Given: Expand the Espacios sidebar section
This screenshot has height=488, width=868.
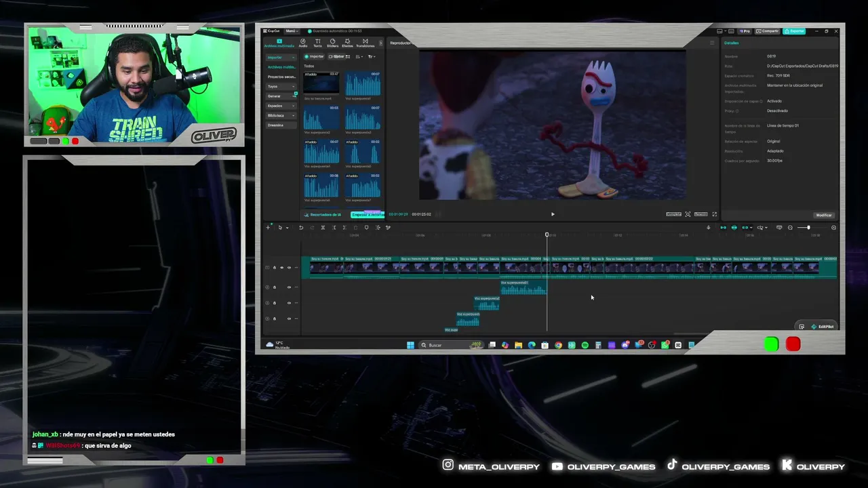Looking at the screenshot, I should (280, 106).
